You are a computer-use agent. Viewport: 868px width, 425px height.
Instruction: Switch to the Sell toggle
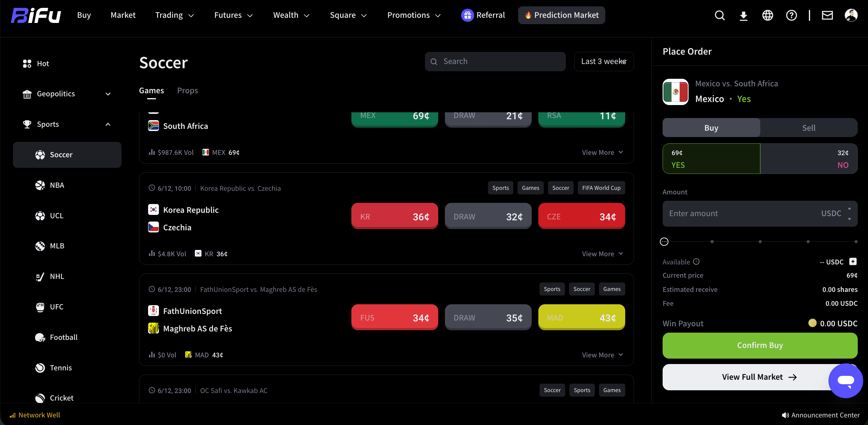coord(808,127)
